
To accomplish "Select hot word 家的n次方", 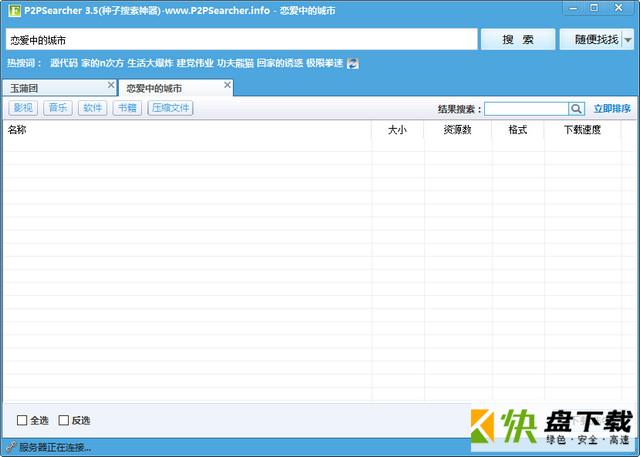I will pos(102,63).
